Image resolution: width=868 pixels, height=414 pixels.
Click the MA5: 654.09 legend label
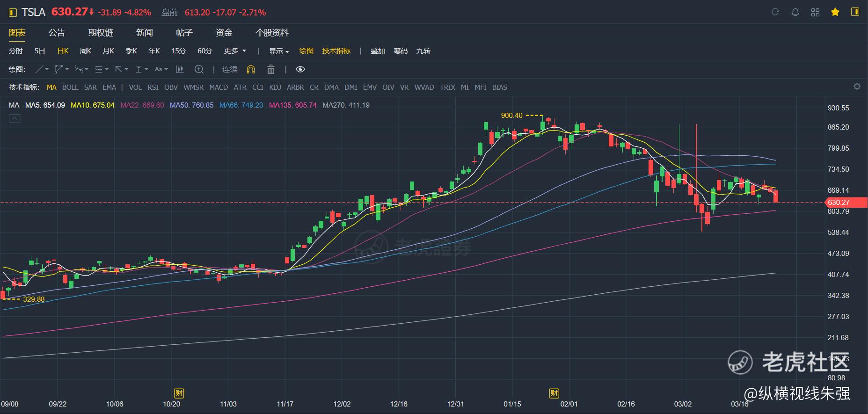click(45, 105)
